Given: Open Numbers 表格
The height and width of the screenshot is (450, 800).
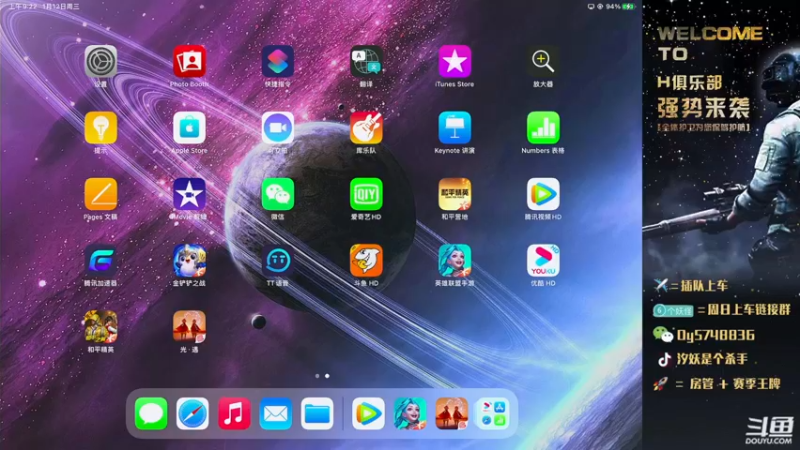Looking at the screenshot, I should pos(543,128).
